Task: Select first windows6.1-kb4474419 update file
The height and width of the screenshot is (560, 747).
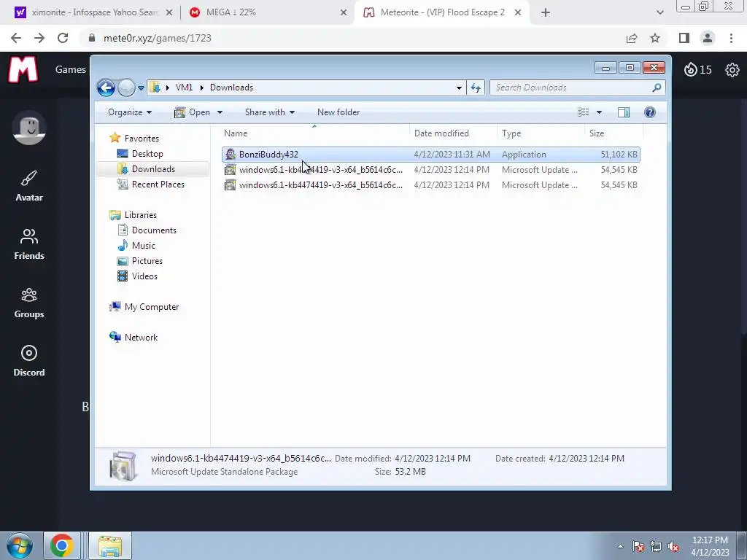Action: coord(430,169)
